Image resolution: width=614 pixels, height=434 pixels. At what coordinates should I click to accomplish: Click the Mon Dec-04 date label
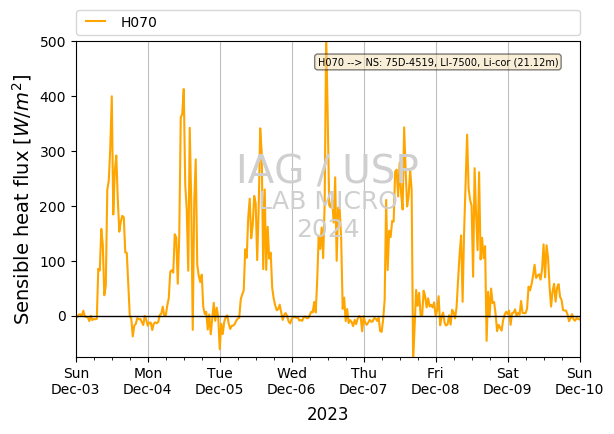pos(148,381)
